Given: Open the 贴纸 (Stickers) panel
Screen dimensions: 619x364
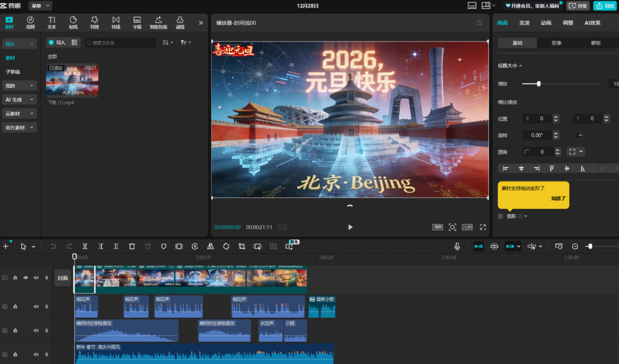Looking at the screenshot, I should point(73,22).
